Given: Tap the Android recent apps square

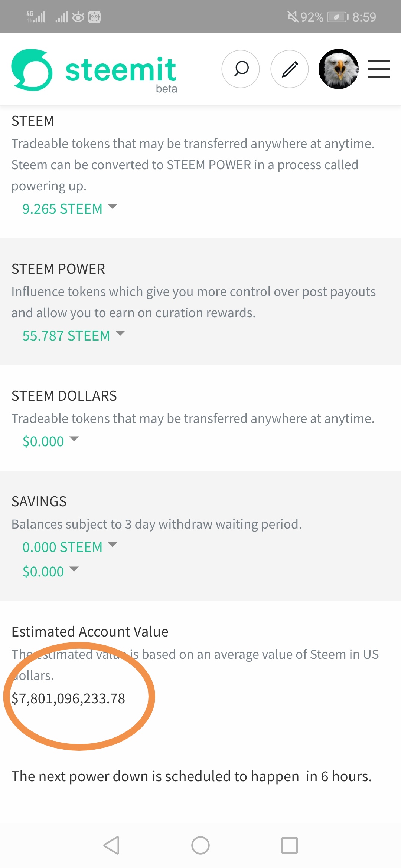Looking at the screenshot, I should point(290,845).
